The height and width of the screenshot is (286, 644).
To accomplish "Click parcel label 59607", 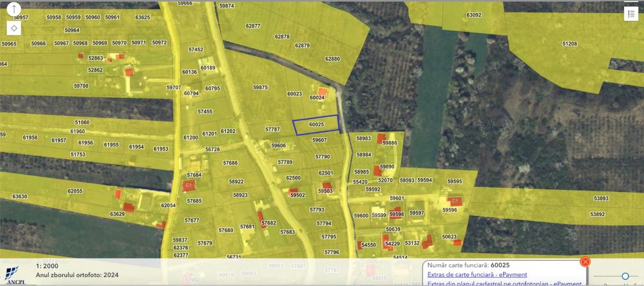I will (x=319, y=140).
